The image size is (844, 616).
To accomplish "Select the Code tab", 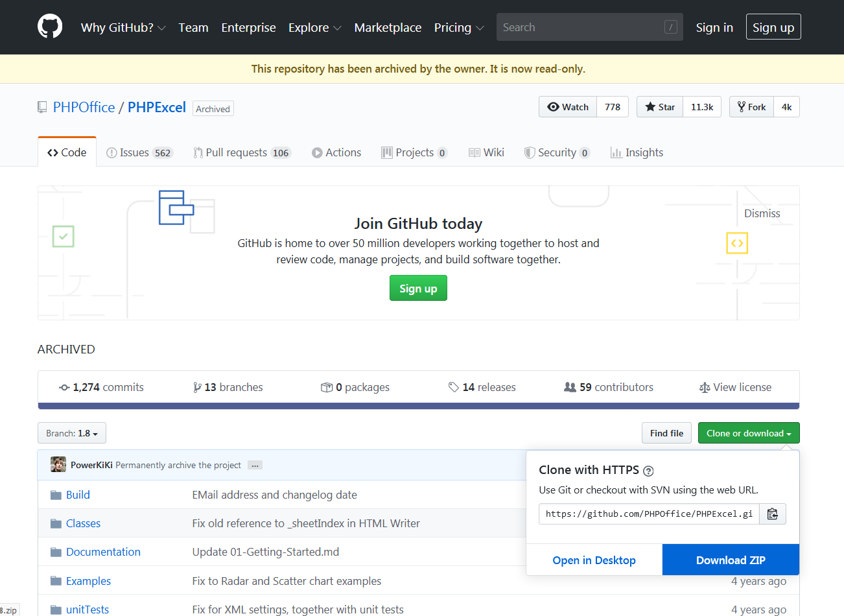I will click(x=67, y=152).
